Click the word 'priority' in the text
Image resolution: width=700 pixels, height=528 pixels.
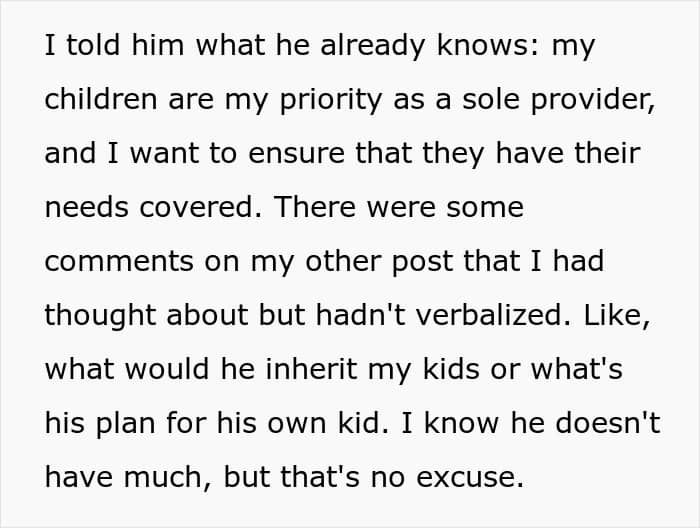tap(330, 100)
